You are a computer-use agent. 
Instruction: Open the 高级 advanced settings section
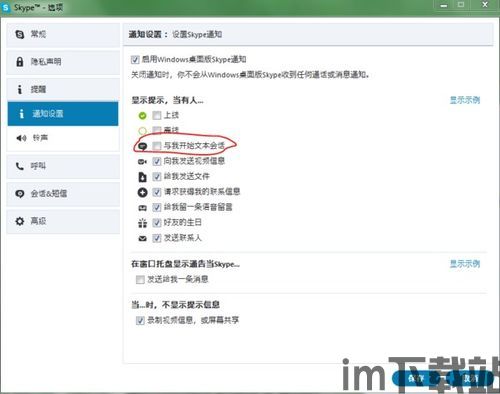(x=63, y=221)
